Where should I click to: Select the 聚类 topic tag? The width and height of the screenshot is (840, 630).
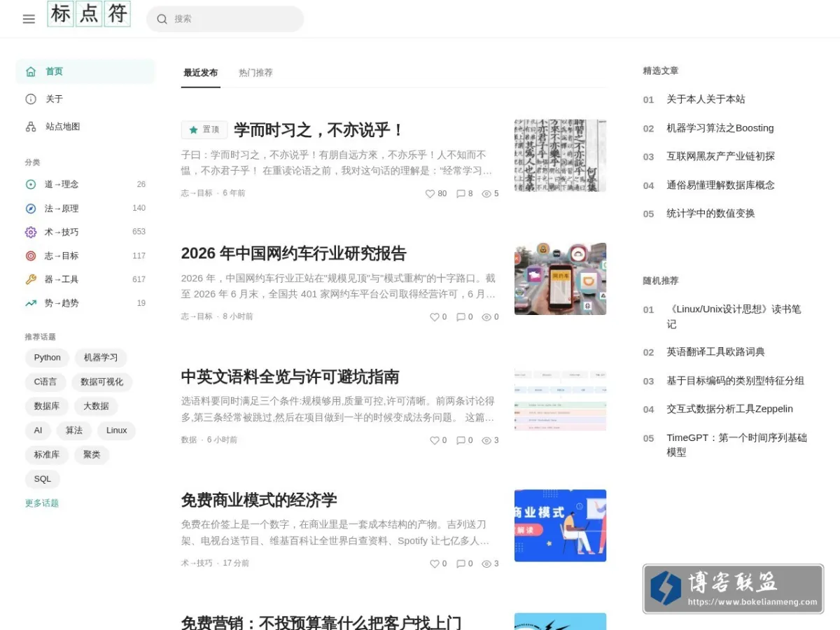[92, 455]
